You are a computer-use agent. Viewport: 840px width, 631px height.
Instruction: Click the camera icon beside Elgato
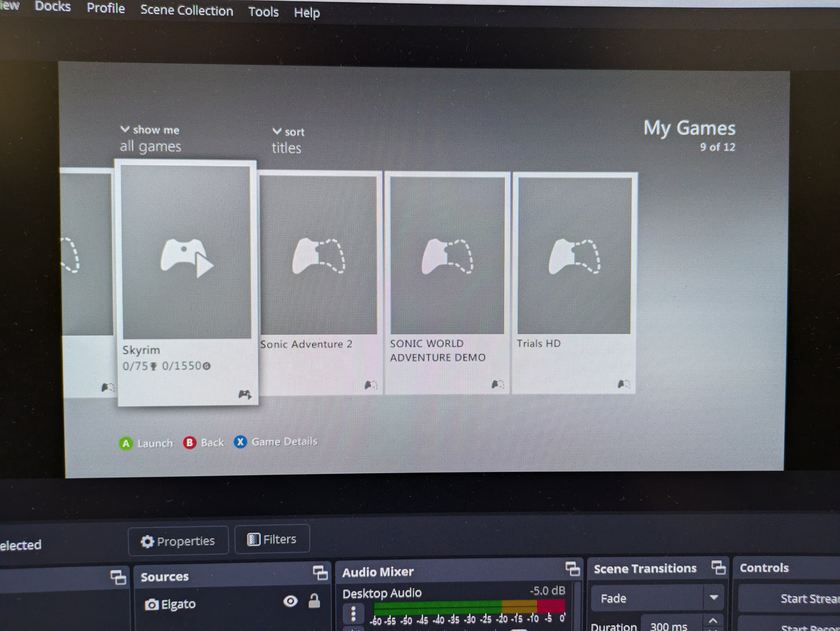(151, 605)
